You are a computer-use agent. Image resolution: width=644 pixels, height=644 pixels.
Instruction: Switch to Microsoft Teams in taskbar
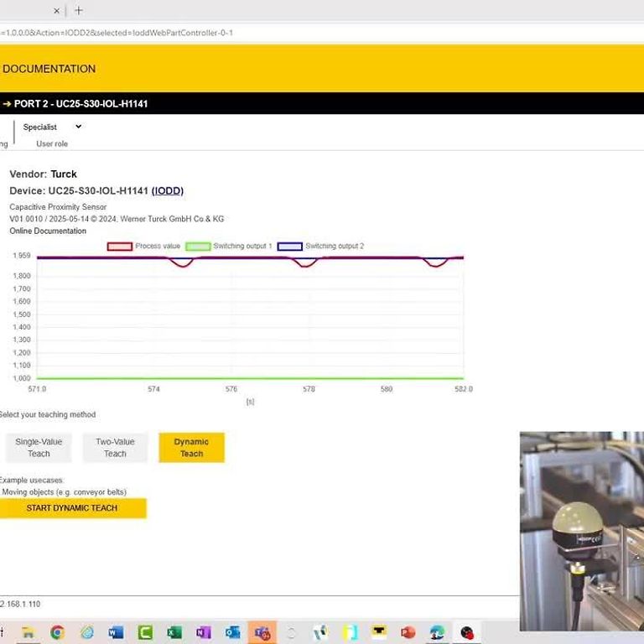262,632
